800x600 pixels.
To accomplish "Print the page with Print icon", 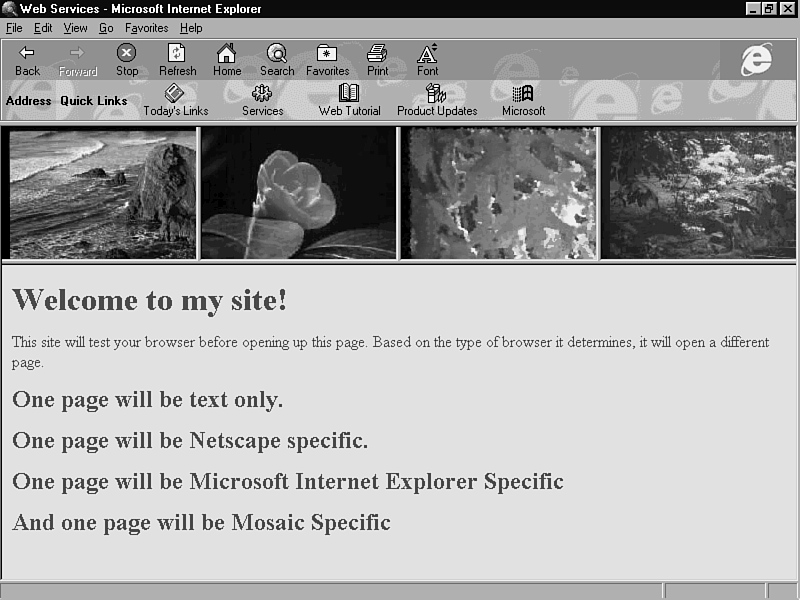I will pos(377,54).
